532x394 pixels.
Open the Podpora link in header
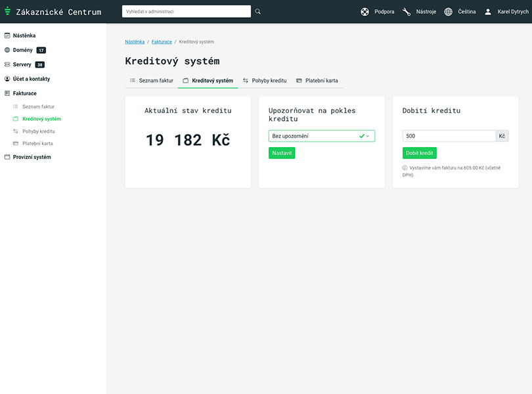click(384, 12)
